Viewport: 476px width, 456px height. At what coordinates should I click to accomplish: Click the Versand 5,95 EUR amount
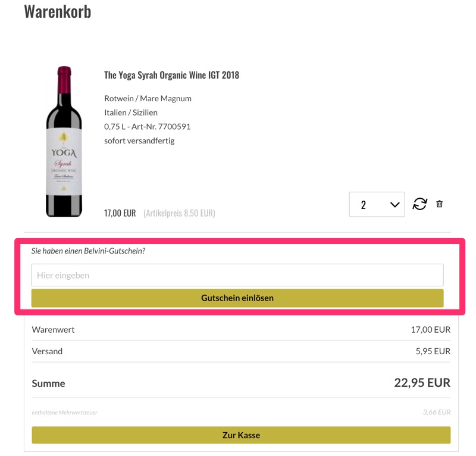point(433,351)
